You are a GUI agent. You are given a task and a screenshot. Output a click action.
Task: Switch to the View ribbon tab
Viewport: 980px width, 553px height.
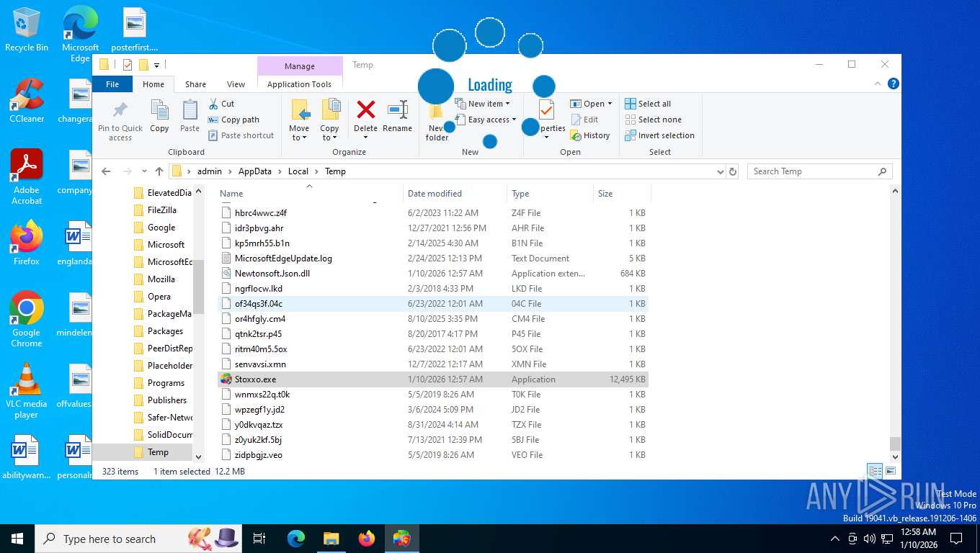click(236, 84)
